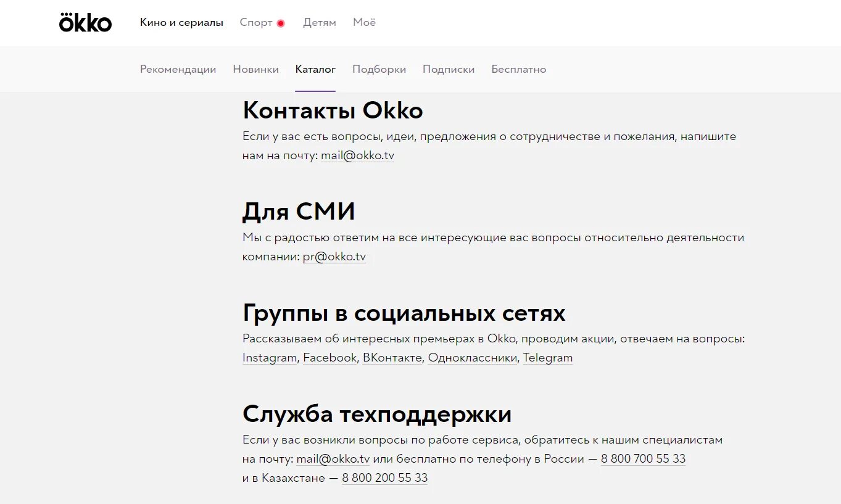Viewport: 841px width, 504px height.
Task: Open the Facebook link
Action: [329, 358]
